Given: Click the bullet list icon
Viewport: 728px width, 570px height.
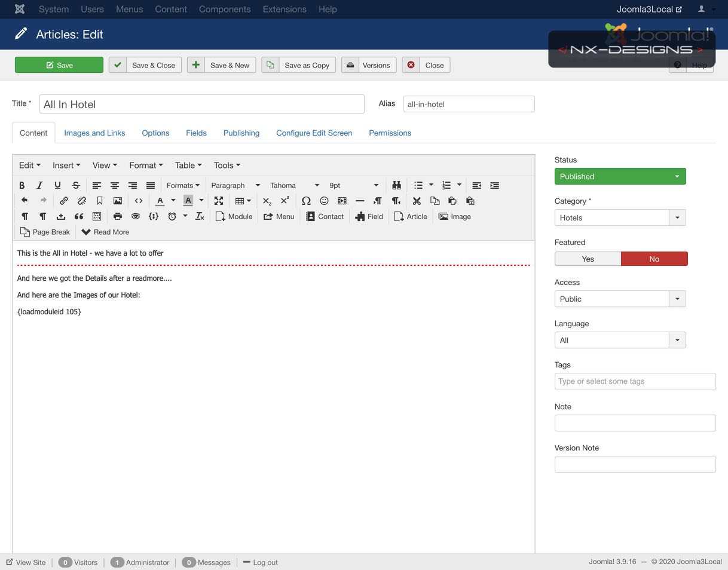Looking at the screenshot, I should (418, 185).
